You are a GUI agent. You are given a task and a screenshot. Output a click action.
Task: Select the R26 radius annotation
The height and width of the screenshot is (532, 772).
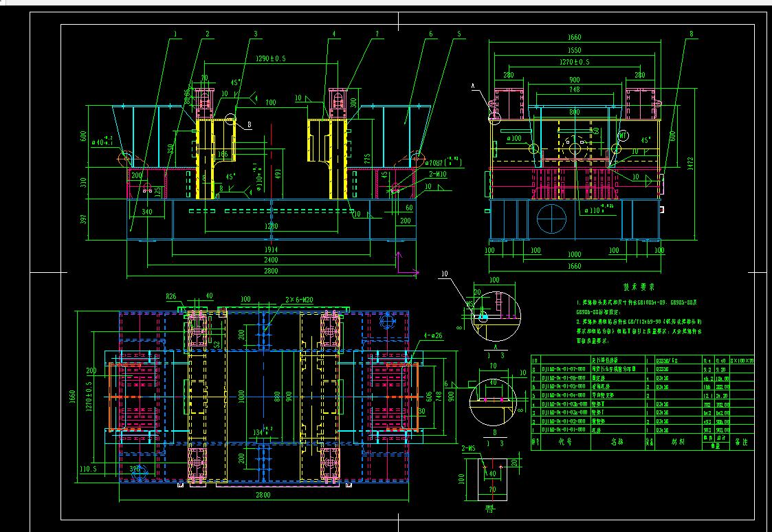point(171,296)
